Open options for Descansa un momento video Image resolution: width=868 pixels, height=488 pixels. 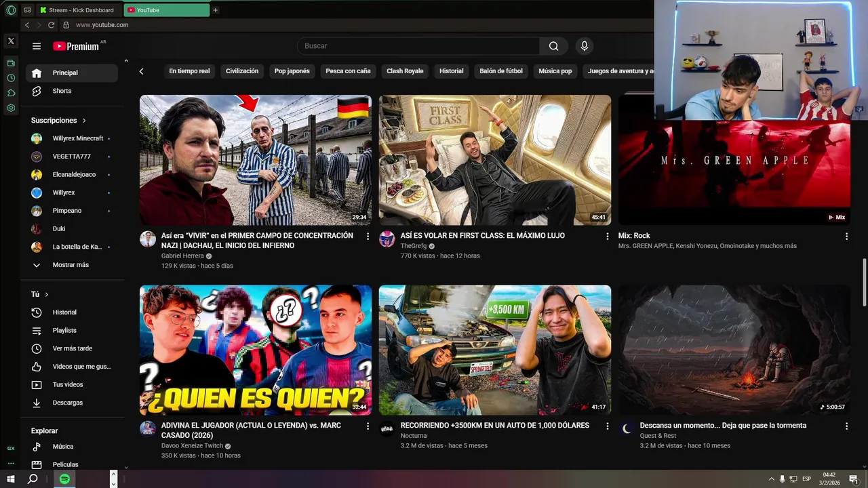(x=846, y=426)
